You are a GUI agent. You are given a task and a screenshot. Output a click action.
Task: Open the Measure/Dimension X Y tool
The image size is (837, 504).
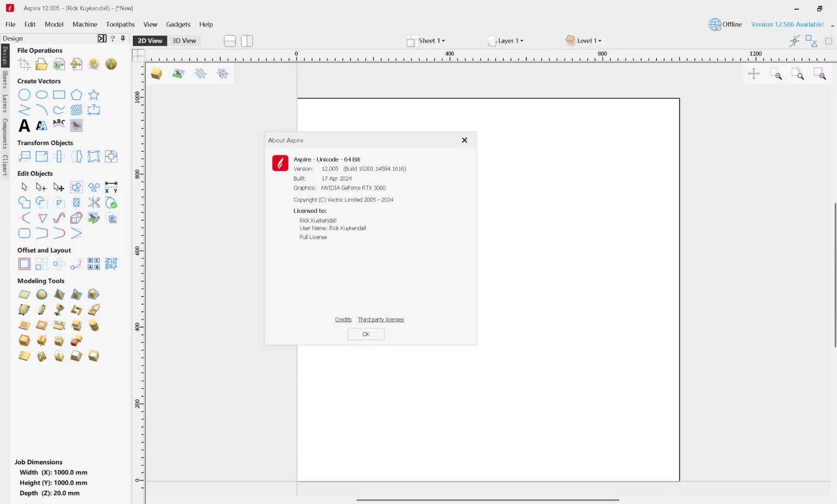click(111, 187)
